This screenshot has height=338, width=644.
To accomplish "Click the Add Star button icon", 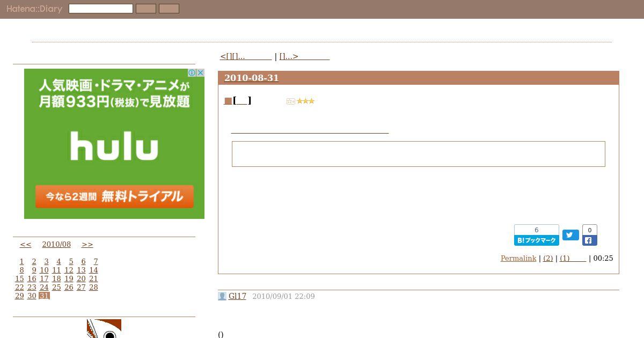I will [x=291, y=101].
